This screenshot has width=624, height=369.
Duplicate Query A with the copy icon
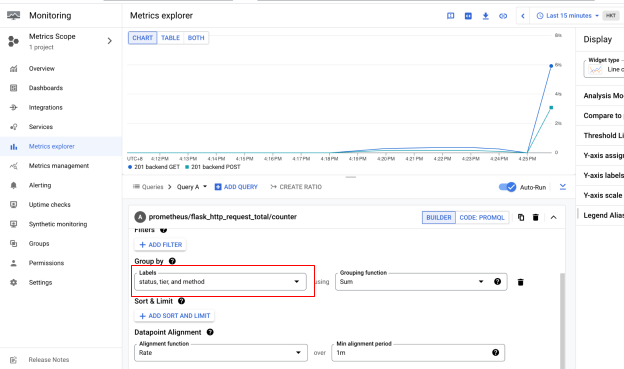521,217
